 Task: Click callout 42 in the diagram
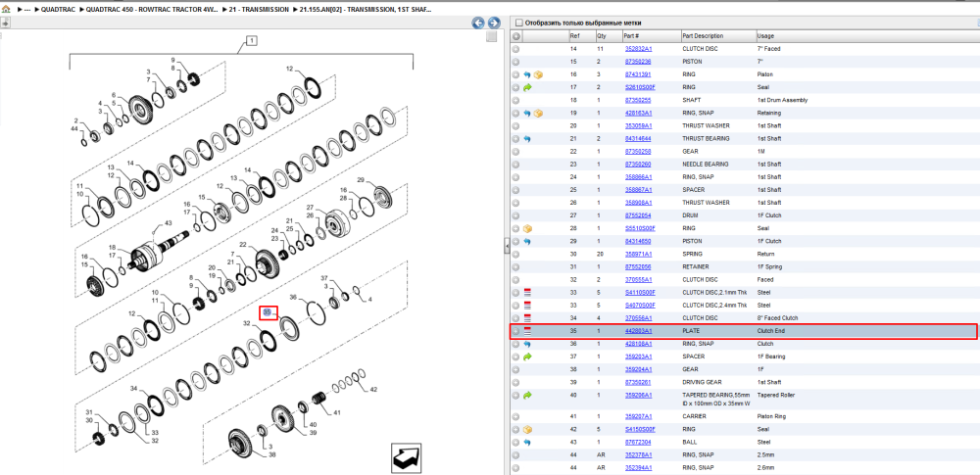[373, 390]
